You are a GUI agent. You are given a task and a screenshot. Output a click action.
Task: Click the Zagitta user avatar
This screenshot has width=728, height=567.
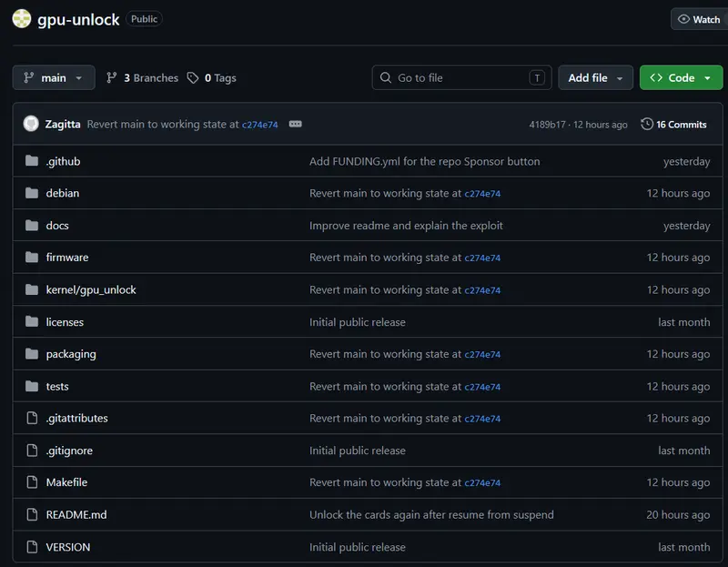(x=31, y=124)
